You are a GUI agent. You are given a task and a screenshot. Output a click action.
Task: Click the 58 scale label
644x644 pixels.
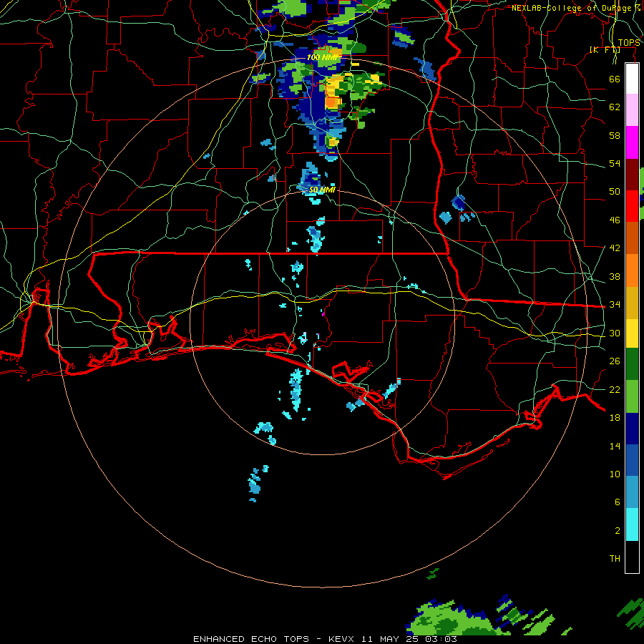coord(615,135)
